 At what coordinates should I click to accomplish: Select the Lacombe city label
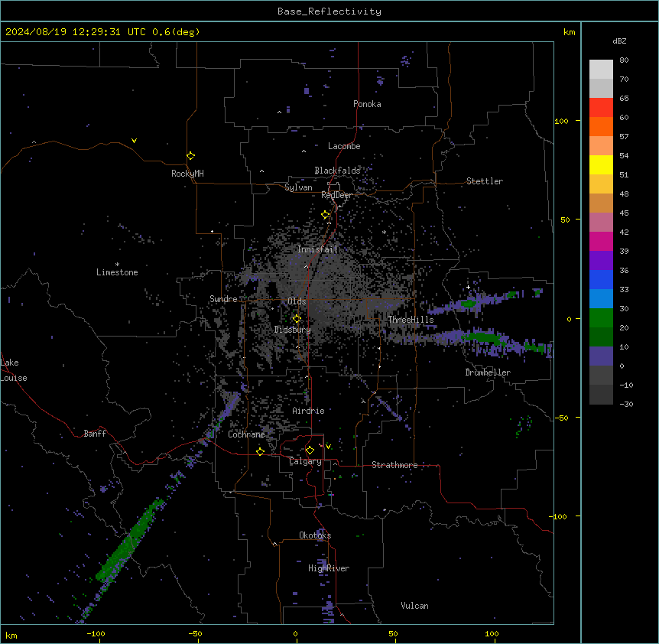pos(344,146)
